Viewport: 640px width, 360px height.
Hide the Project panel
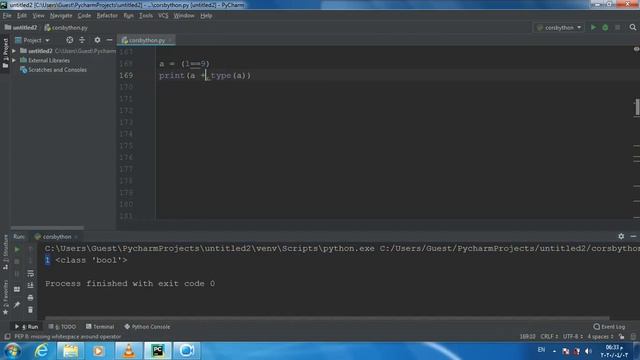click(x=109, y=40)
